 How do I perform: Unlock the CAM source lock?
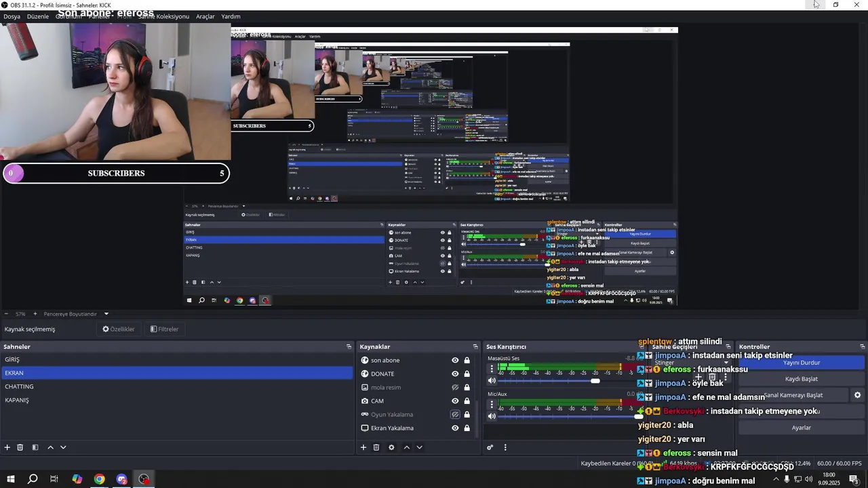coord(467,401)
